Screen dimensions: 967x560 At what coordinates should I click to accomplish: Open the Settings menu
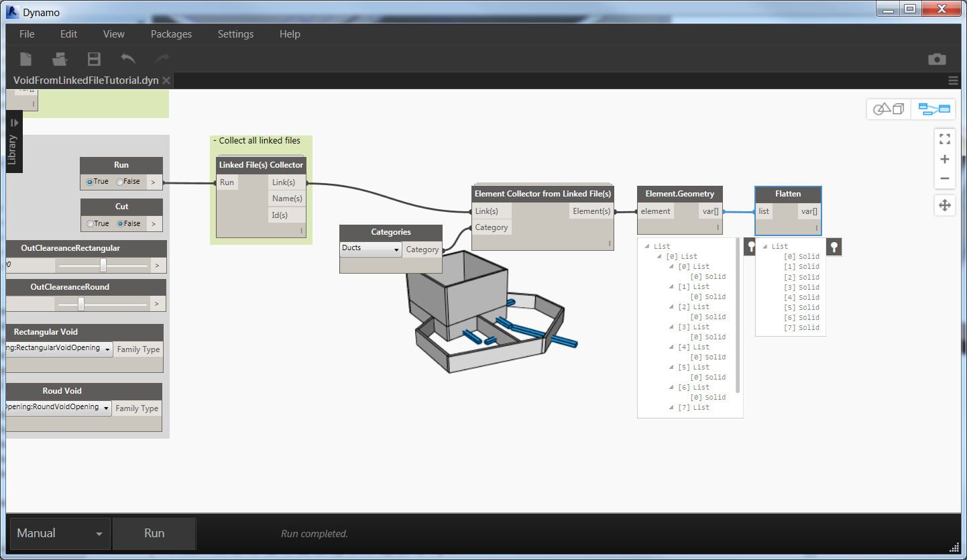pyautogui.click(x=235, y=34)
